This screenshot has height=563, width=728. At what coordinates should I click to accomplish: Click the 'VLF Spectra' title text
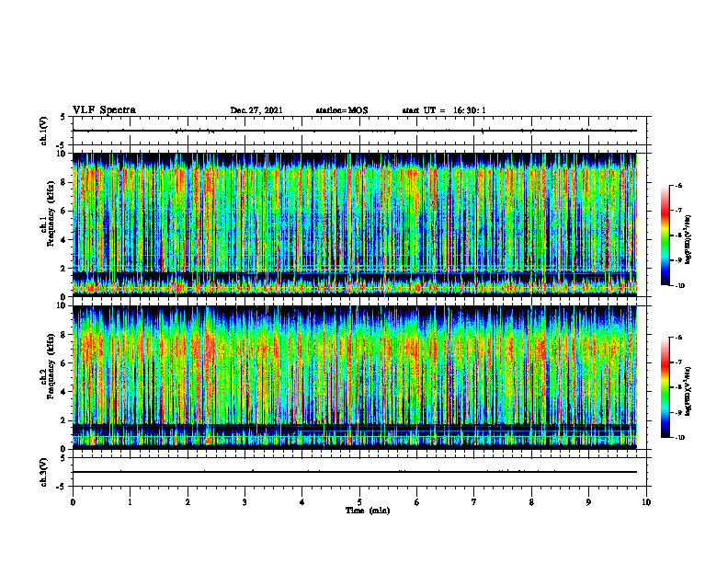click(x=104, y=110)
